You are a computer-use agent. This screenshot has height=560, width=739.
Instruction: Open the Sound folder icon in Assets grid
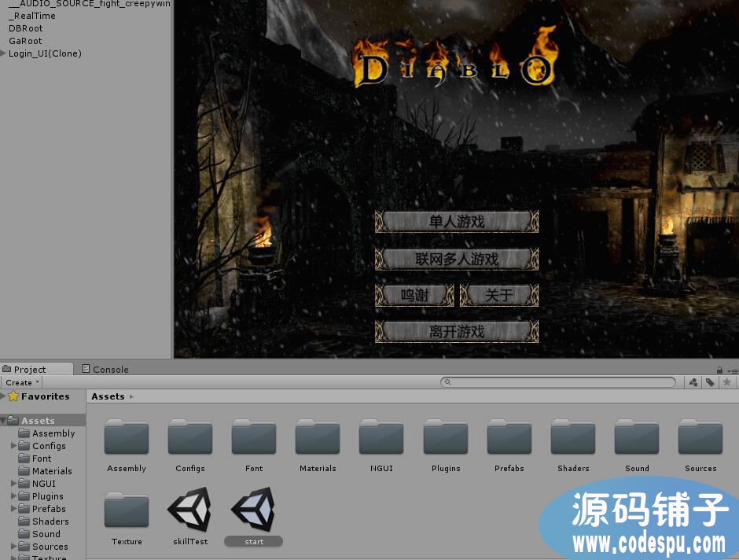click(637, 437)
